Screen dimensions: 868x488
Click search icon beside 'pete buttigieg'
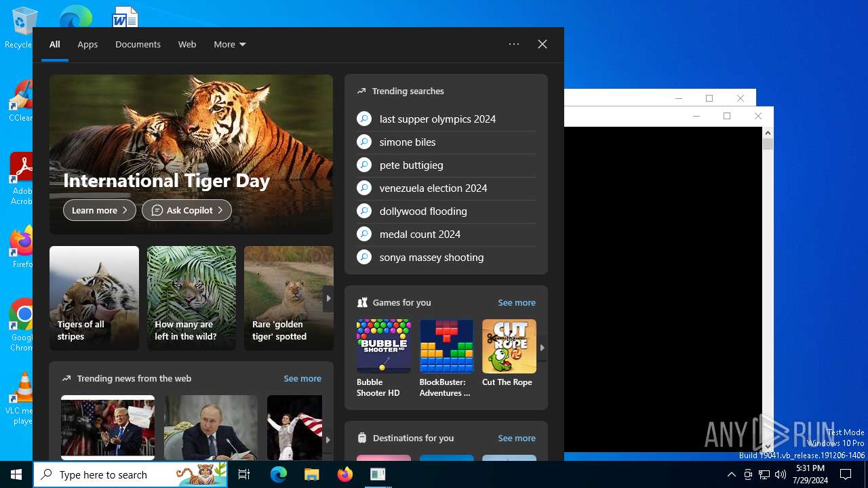364,165
